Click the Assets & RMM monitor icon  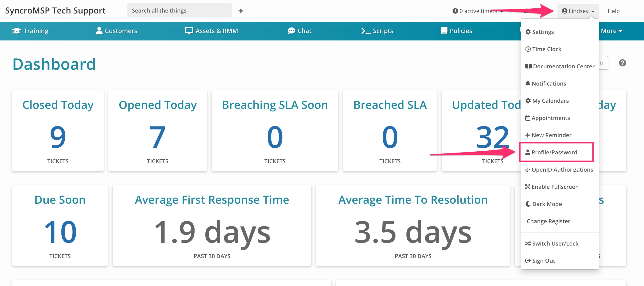tap(189, 31)
